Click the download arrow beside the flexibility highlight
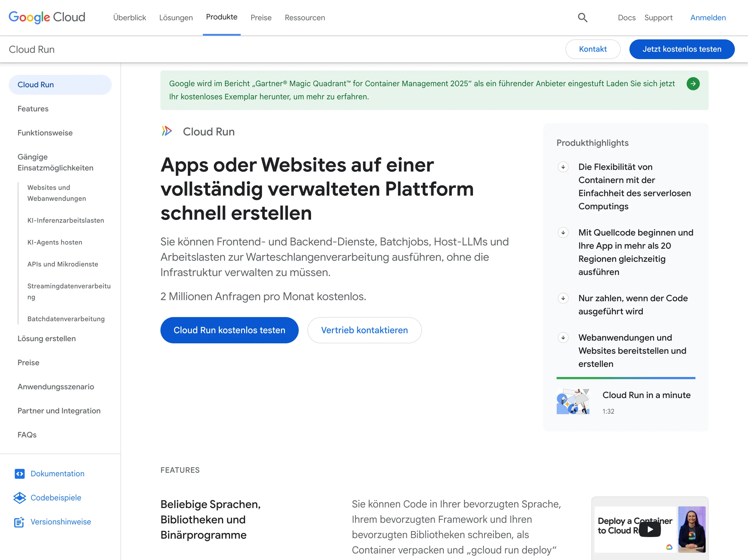 click(563, 167)
